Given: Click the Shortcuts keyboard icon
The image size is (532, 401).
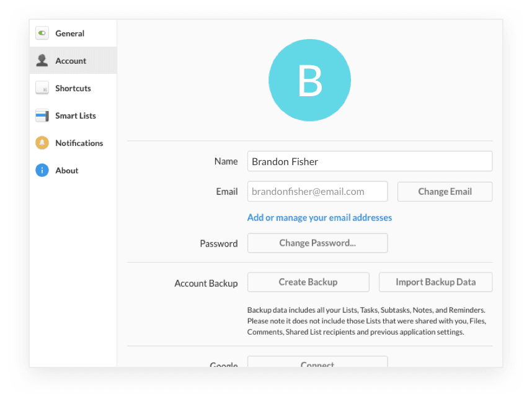Looking at the screenshot, I should pyautogui.click(x=42, y=88).
